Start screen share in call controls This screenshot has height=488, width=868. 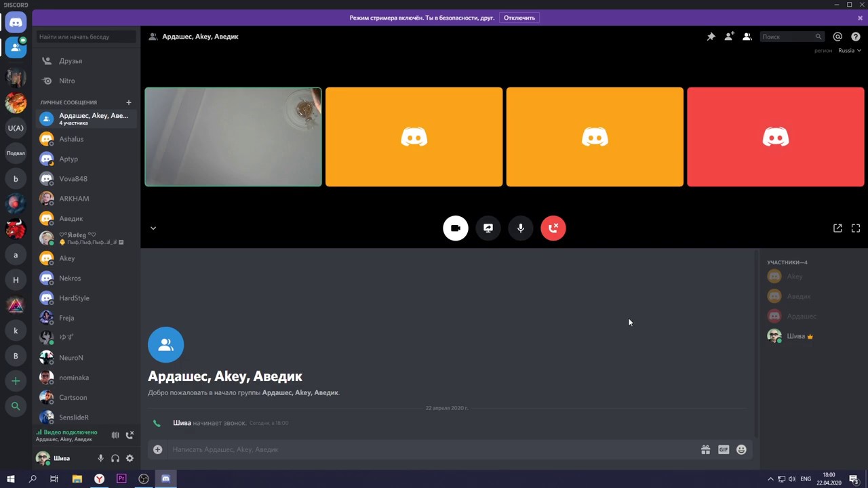[x=488, y=228]
